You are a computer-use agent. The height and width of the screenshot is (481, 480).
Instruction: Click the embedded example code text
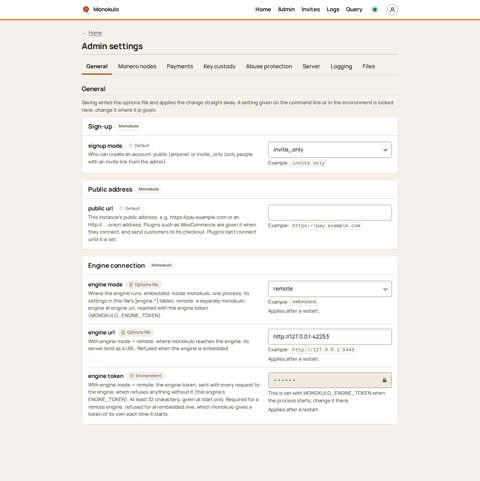(304, 302)
